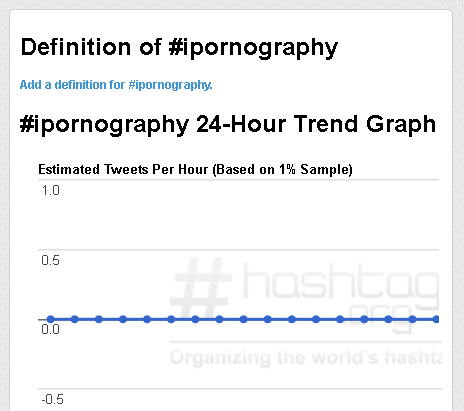Click the 'Organizing the world's hashtags' watermark tagline
This screenshot has height=411, width=464.
point(306,358)
